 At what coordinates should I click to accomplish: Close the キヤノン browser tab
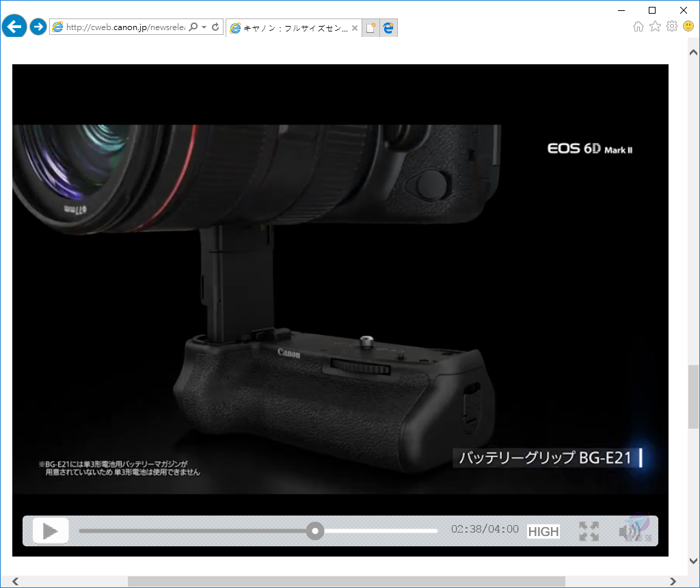click(355, 28)
